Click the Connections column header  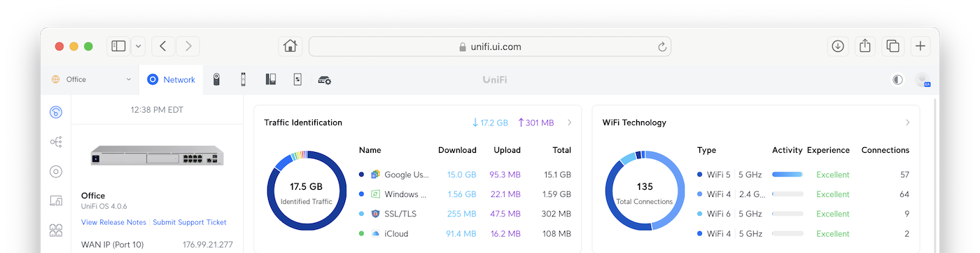coord(885,150)
